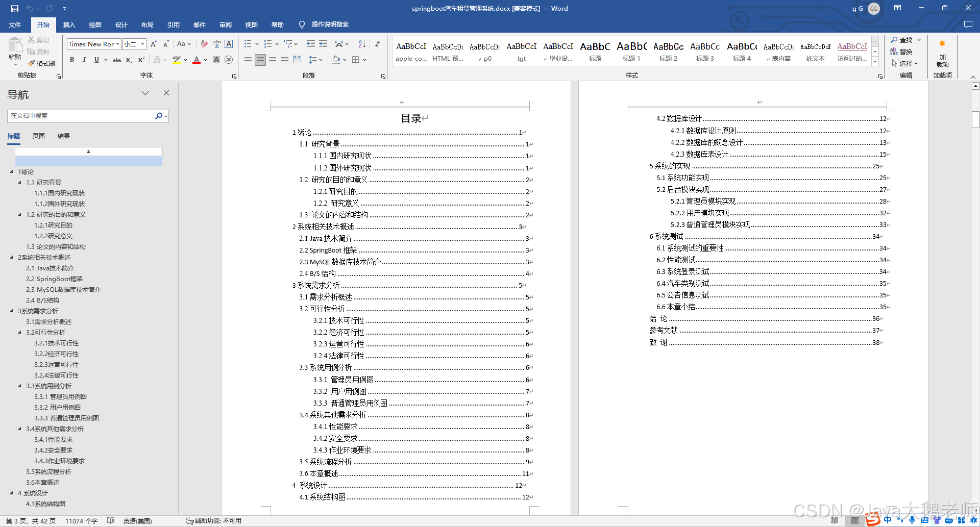Collapse the 3.2可行性分析 heading in navigation
This screenshot has height=527, width=980.
click(20, 332)
